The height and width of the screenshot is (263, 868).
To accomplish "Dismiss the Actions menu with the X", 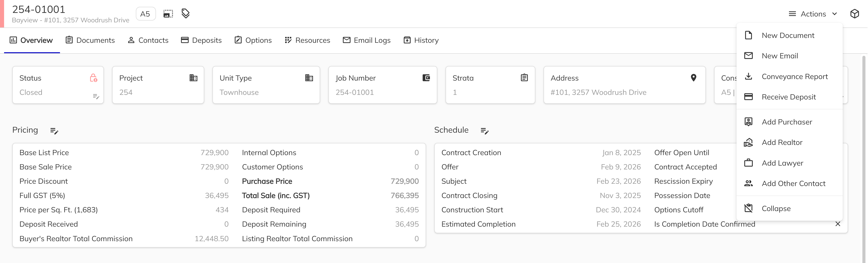I will tap(838, 224).
